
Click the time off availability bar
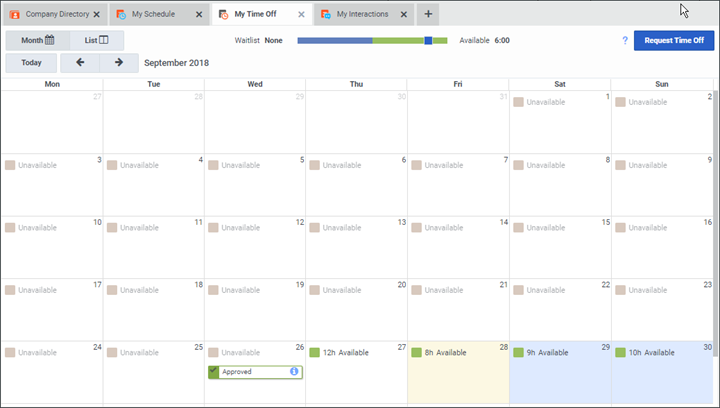(372, 41)
